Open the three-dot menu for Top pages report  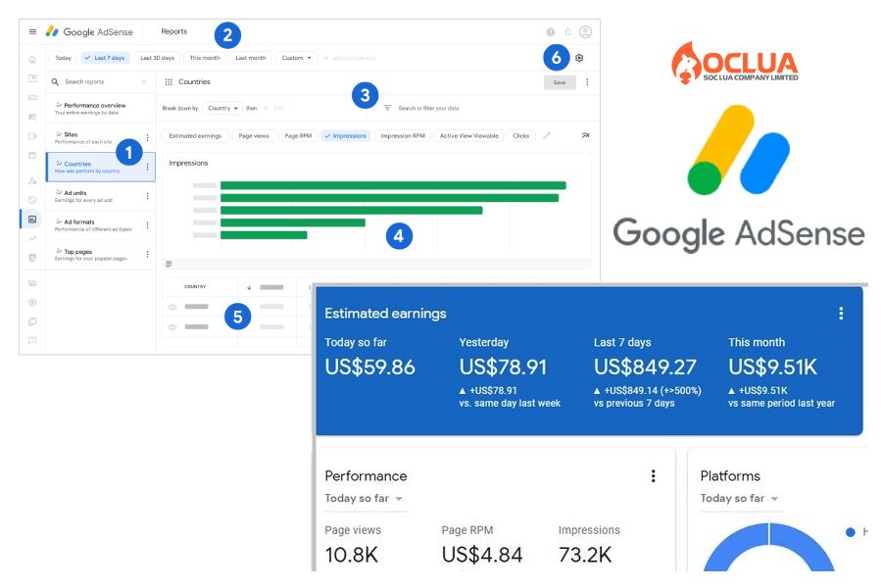click(x=147, y=255)
